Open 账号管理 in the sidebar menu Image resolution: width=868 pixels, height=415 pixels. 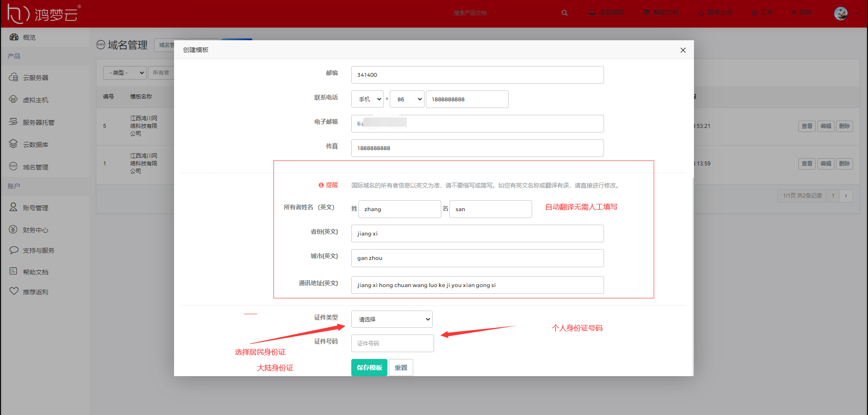pos(35,208)
